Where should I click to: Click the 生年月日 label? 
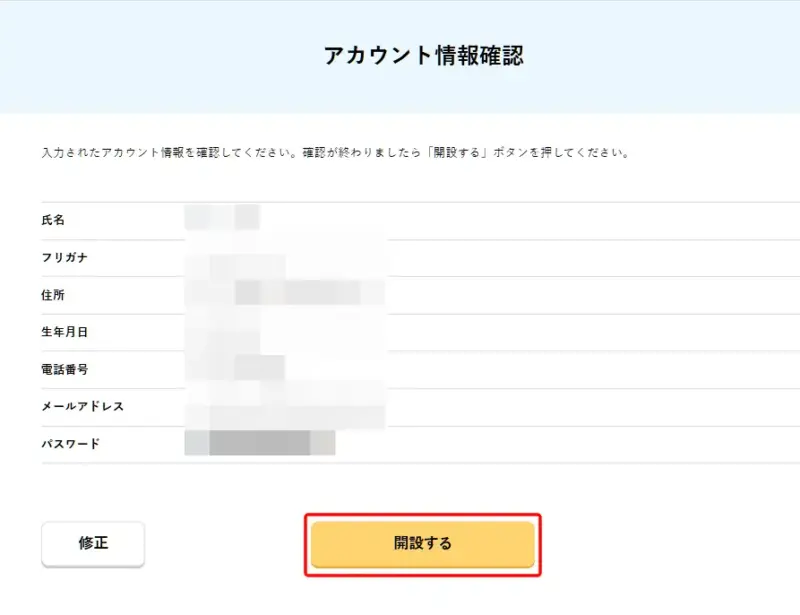(65, 331)
